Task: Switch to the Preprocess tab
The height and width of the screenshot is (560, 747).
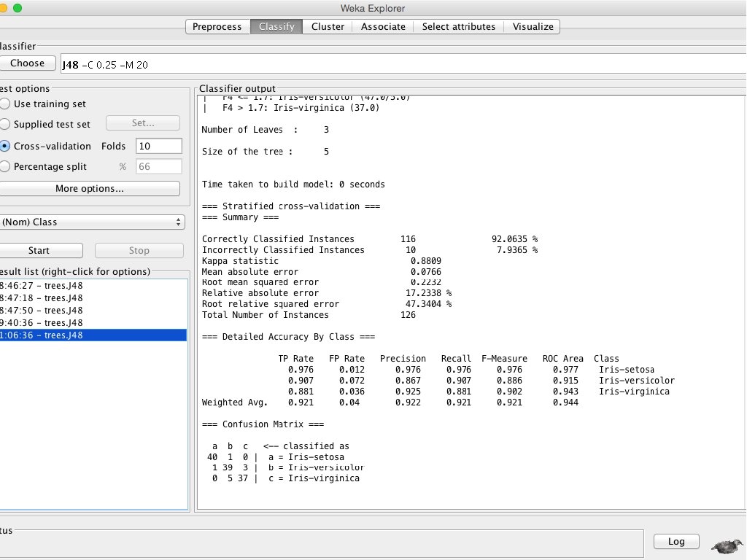Action: (217, 27)
